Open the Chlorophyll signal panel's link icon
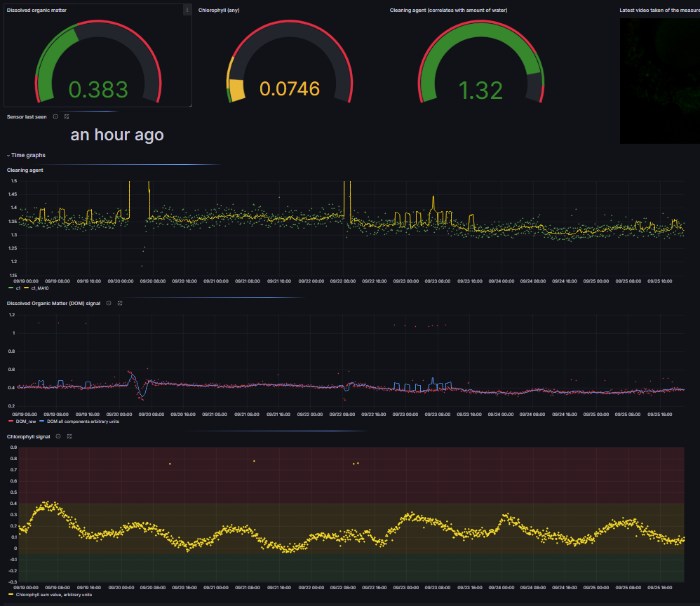This screenshot has width=700, height=606. pyautogui.click(x=69, y=436)
